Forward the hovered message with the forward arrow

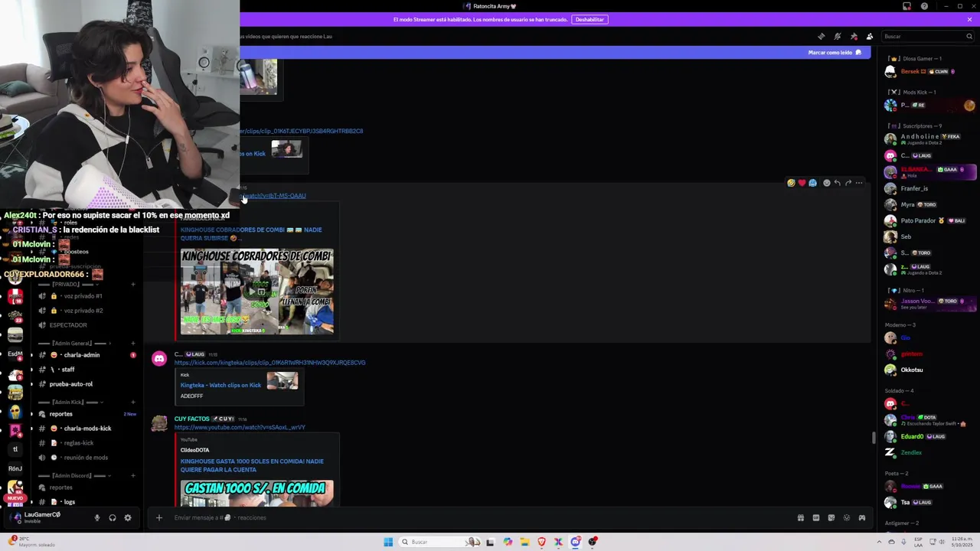coord(848,183)
